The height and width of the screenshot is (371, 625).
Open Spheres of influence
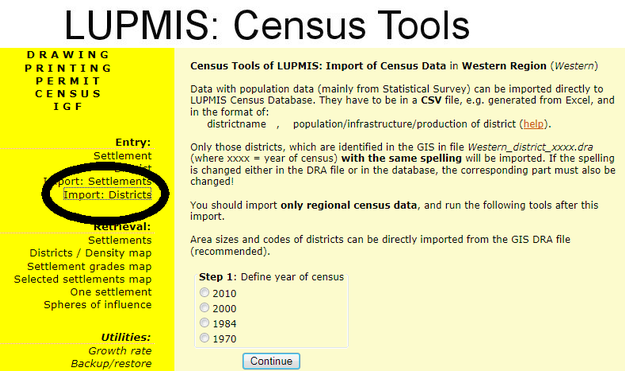tap(98, 304)
